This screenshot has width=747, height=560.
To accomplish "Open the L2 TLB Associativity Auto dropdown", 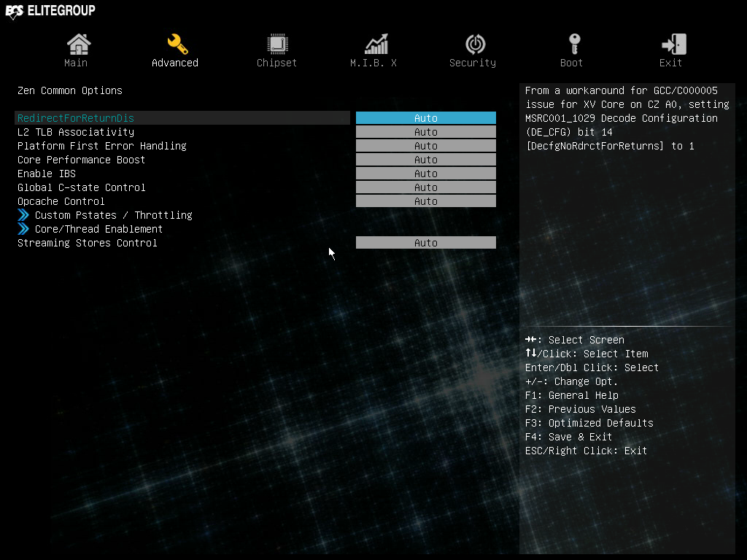I will [x=426, y=132].
